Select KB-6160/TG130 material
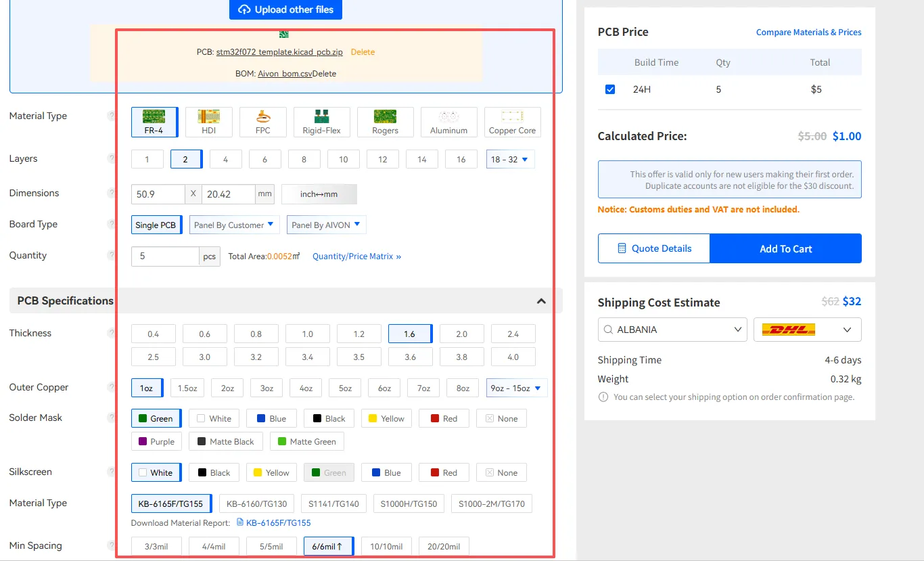This screenshot has height=561, width=924. [x=256, y=503]
